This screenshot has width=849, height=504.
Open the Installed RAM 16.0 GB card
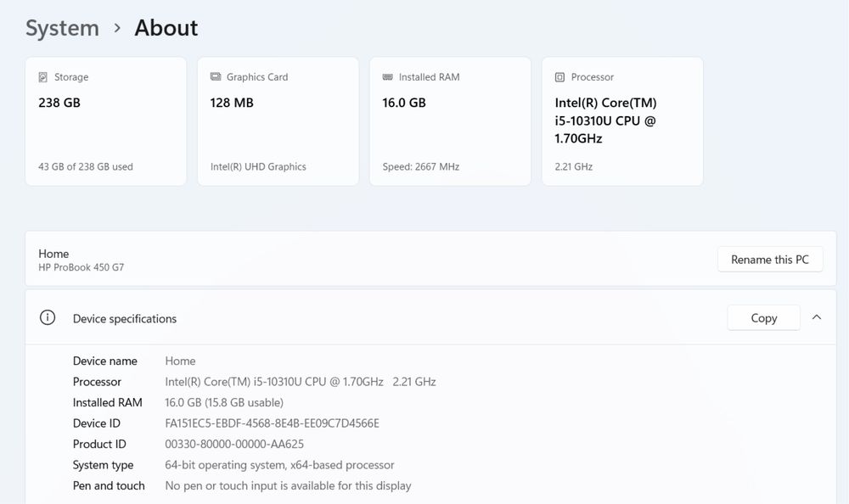click(x=450, y=121)
